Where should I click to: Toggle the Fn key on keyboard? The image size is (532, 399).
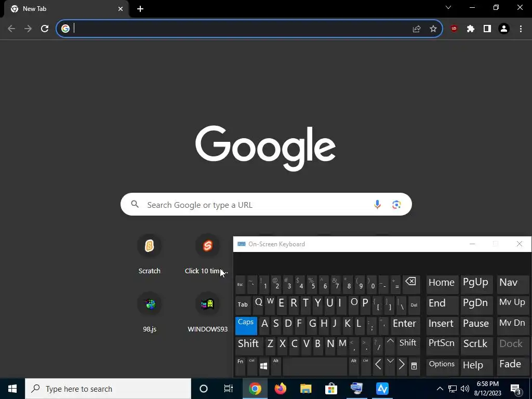[240, 366]
